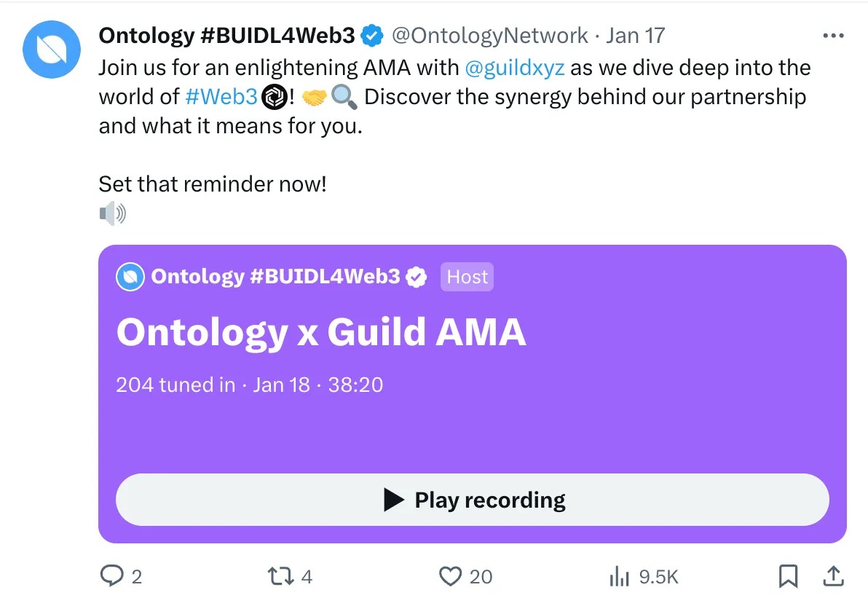Click the Host label badge
Image resolution: width=868 pixels, height=606 pixels.
click(x=467, y=277)
